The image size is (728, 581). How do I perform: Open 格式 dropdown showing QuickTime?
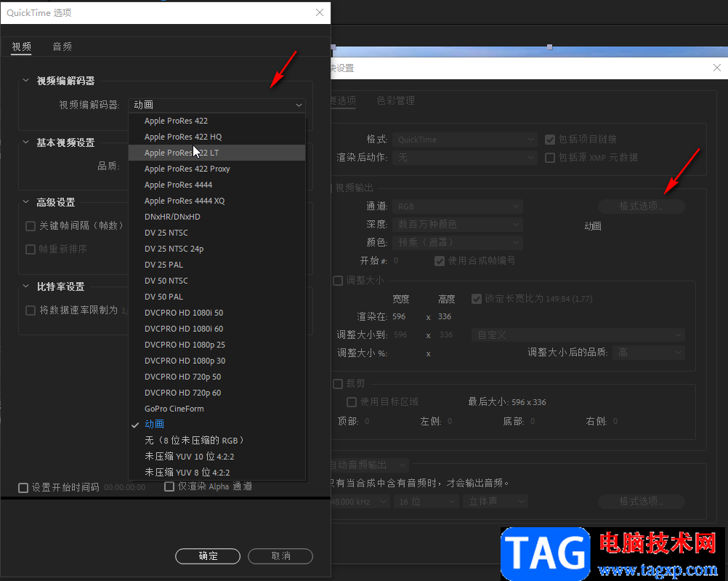click(x=465, y=140)
